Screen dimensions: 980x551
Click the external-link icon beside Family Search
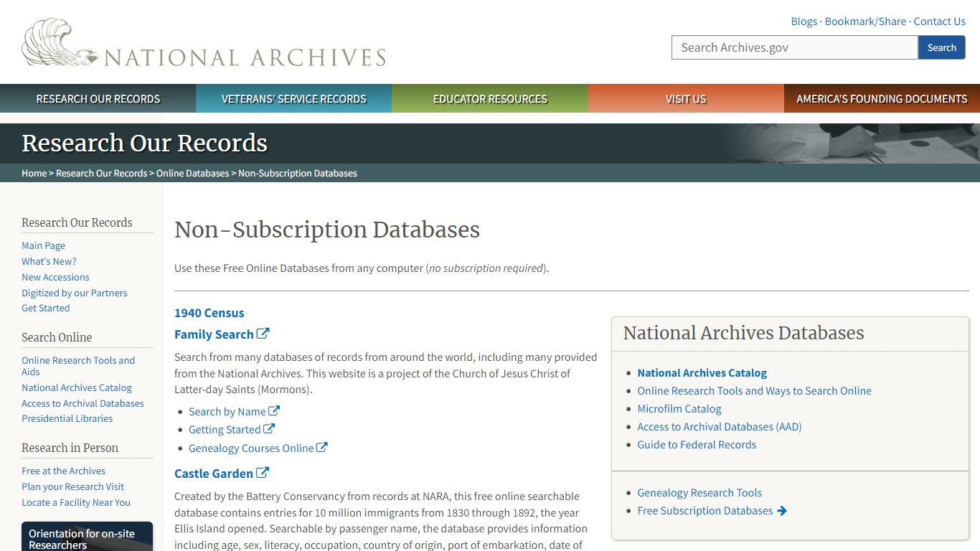[x=263, y=334]
